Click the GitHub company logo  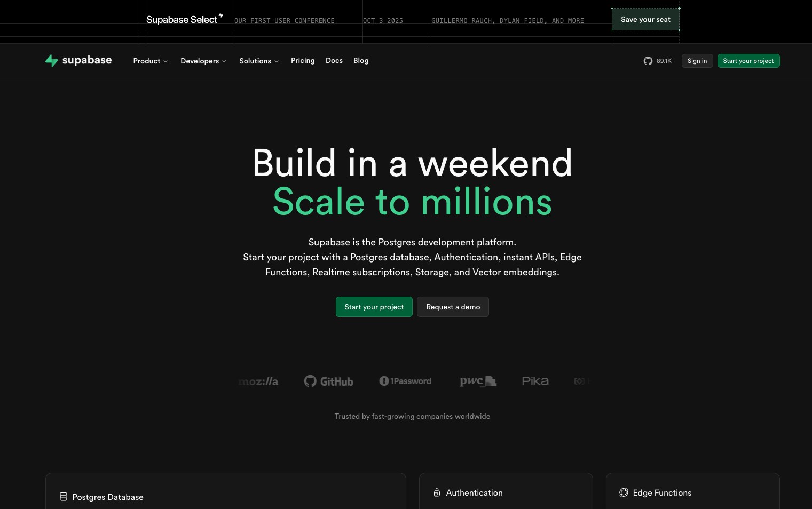point(328,381)
